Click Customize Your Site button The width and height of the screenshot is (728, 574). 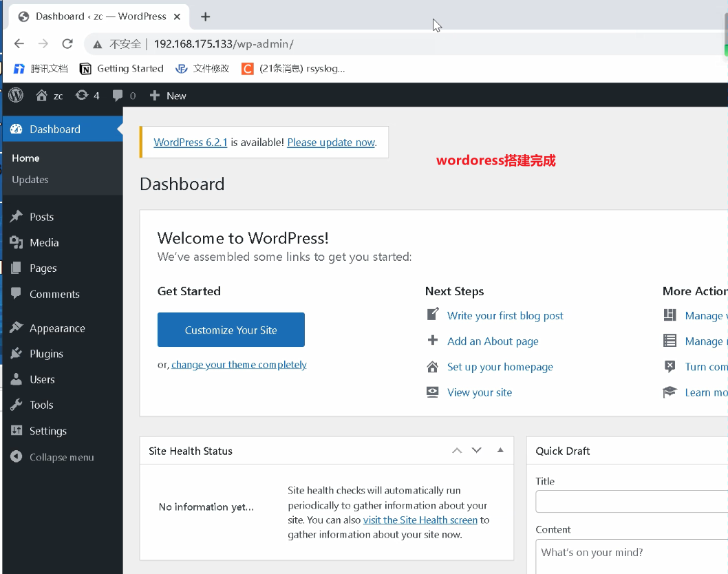click(231, 330)
